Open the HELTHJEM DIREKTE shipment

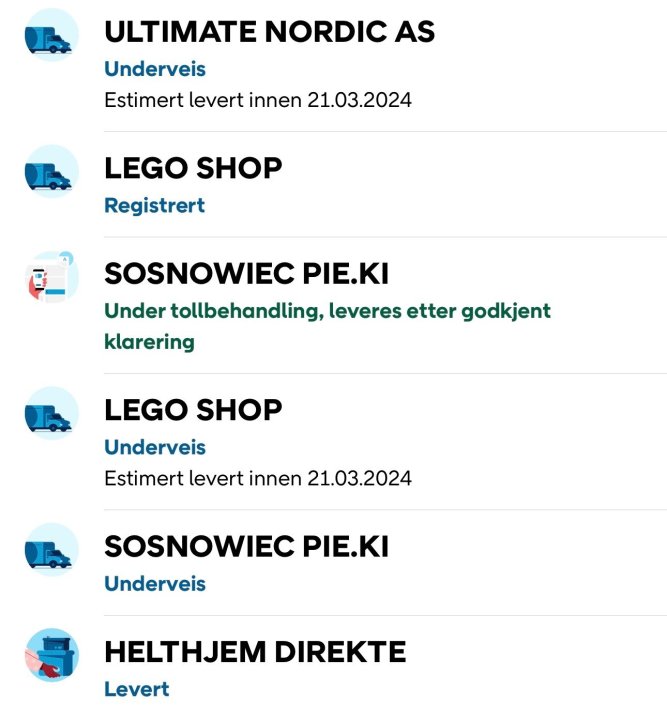tap(255, 653)
